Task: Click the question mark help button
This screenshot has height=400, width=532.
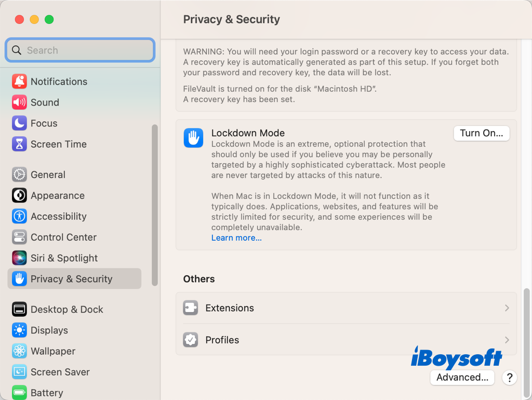Action: (510, 378)
